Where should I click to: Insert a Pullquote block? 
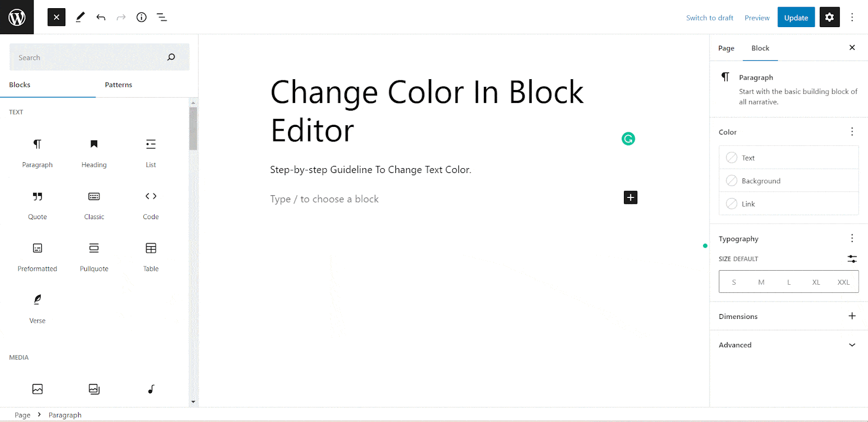click(93, 257)
